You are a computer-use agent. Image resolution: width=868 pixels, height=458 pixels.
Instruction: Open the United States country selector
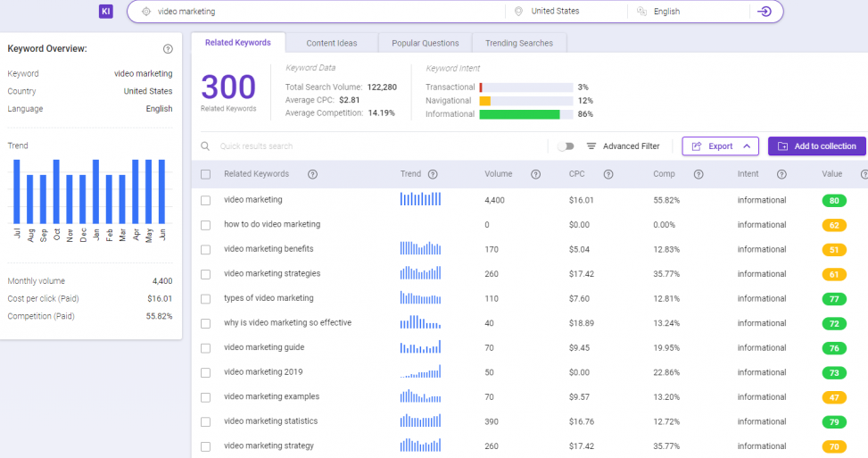566,11
